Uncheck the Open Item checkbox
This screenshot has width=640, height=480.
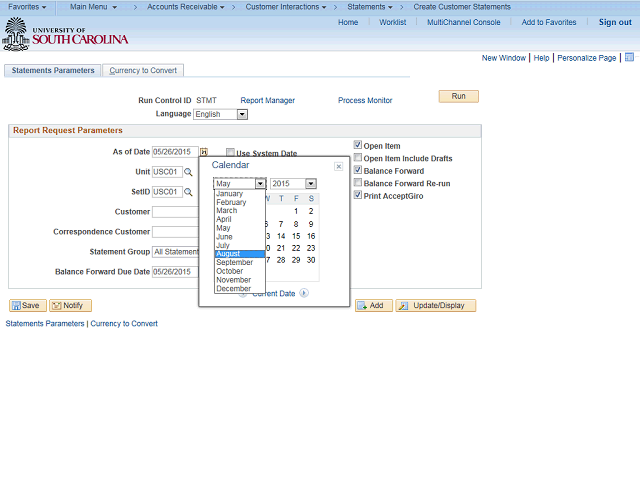(x=358, y=145)
